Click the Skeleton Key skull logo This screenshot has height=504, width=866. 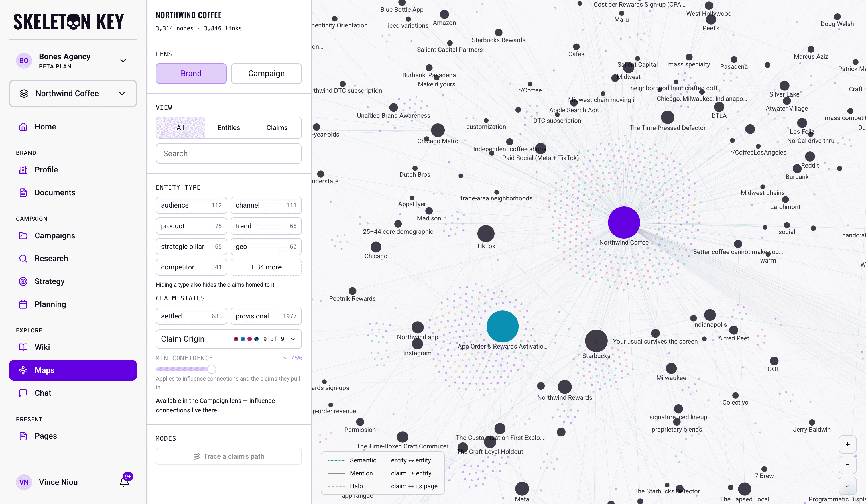74,22
